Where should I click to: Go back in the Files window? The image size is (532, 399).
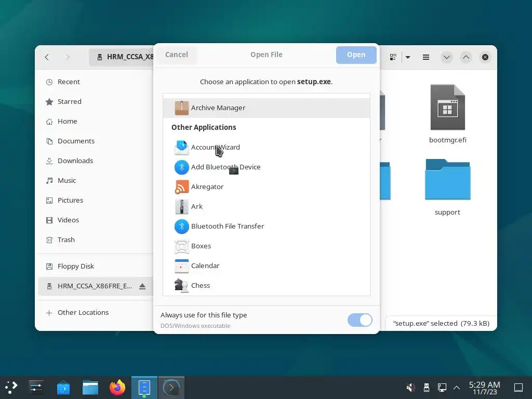coord(47,57)
